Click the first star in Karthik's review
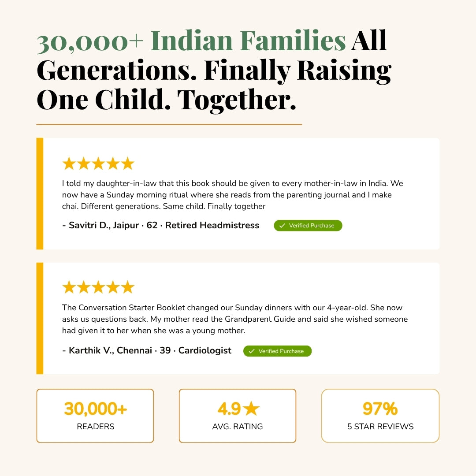Image resolution: width=476 pixels, height=476 pixels. tap(69, 287)
